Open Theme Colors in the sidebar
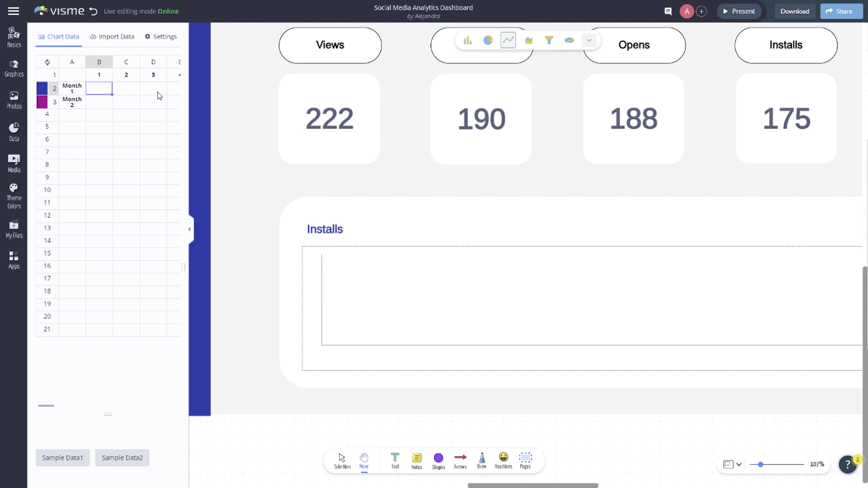This screenshot has height=488, width=868. coord(14,196)
